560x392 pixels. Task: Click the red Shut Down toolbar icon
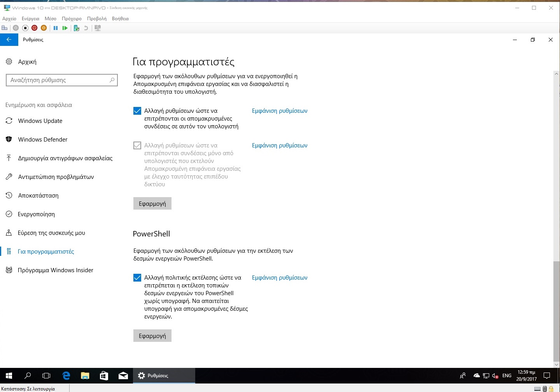[34, 28]
